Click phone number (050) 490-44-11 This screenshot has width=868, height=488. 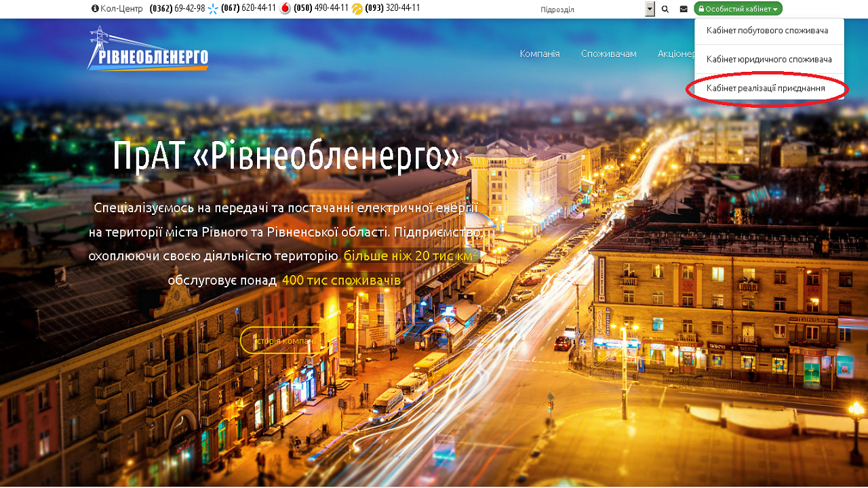[x=321, y=9]
